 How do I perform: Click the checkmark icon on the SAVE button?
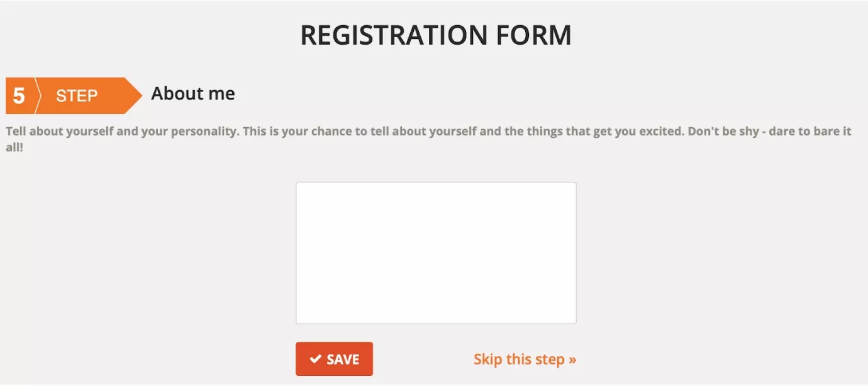316,359
